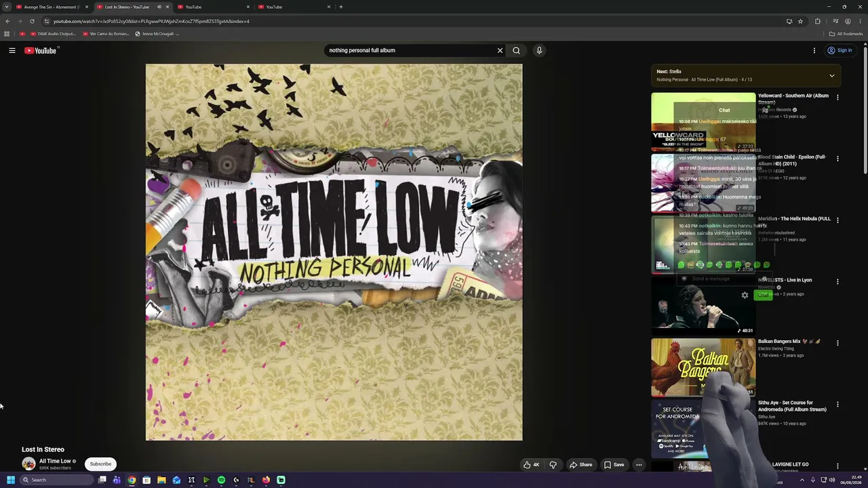Reload the current page
Image resolution: width=868 pixels, height=488 pixels.
click(32, 21)
